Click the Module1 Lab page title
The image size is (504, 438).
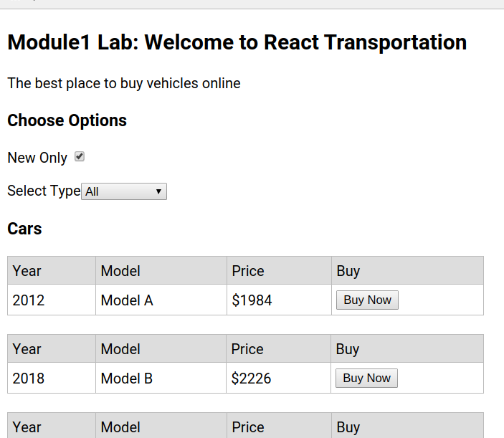(x=237, y=42)
